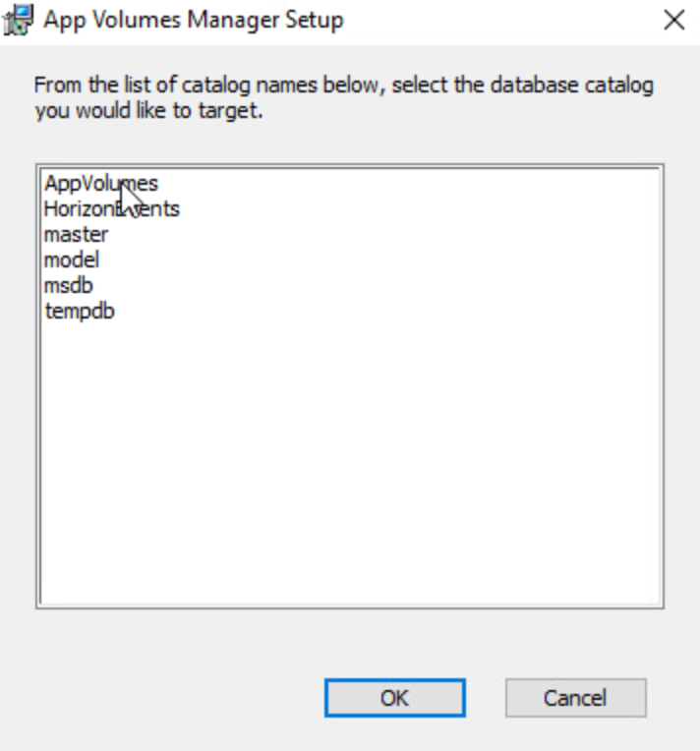Select the AppVolumes catalog
The image size is (700, 751).
click(100, 183)
